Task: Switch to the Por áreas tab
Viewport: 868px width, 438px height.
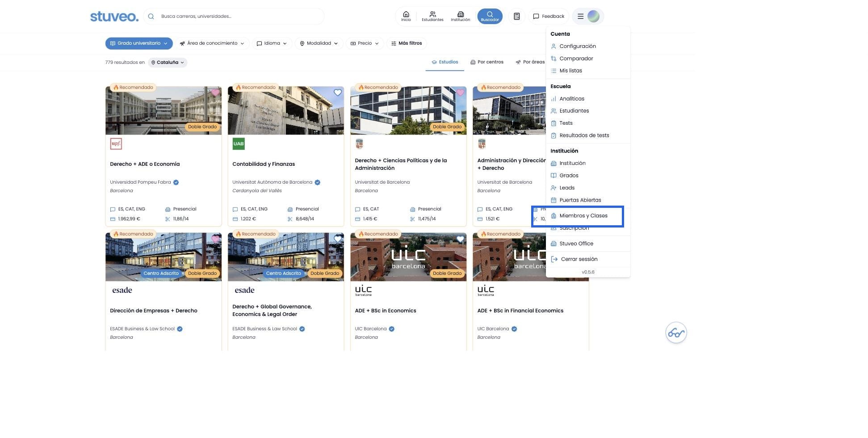Action: [x=530, y=62]
